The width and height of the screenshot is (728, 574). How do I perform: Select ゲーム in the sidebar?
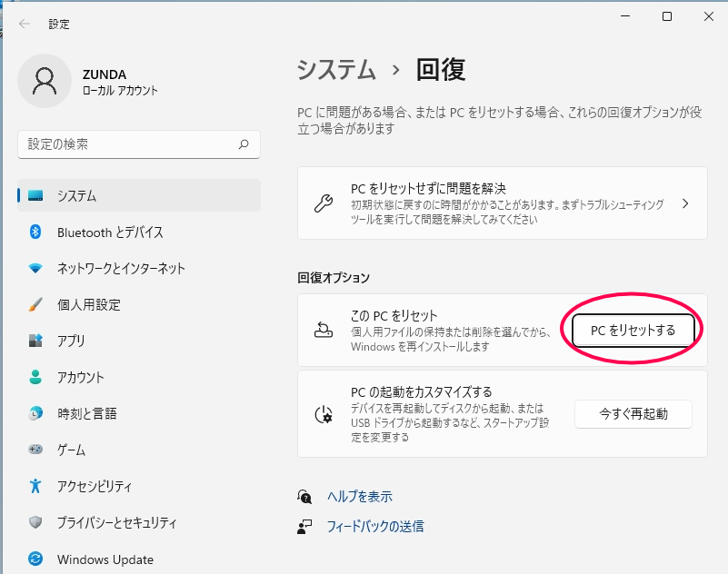tap(139, 450)
